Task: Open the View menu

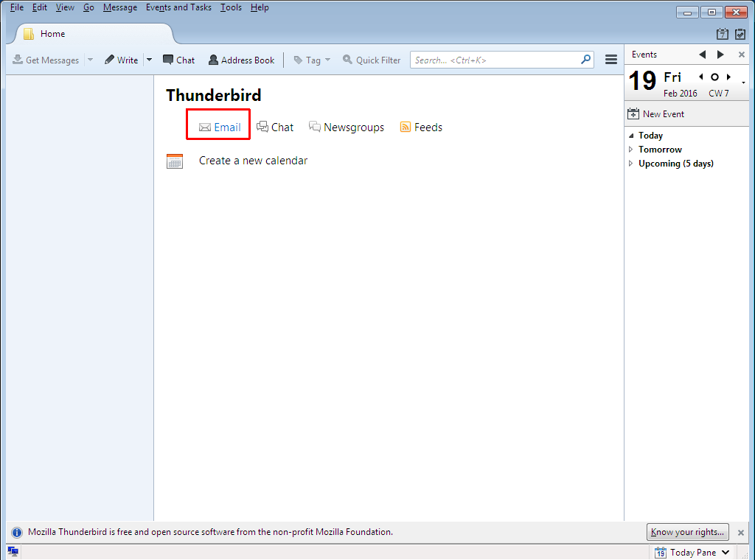Action: tap(65, 7)
